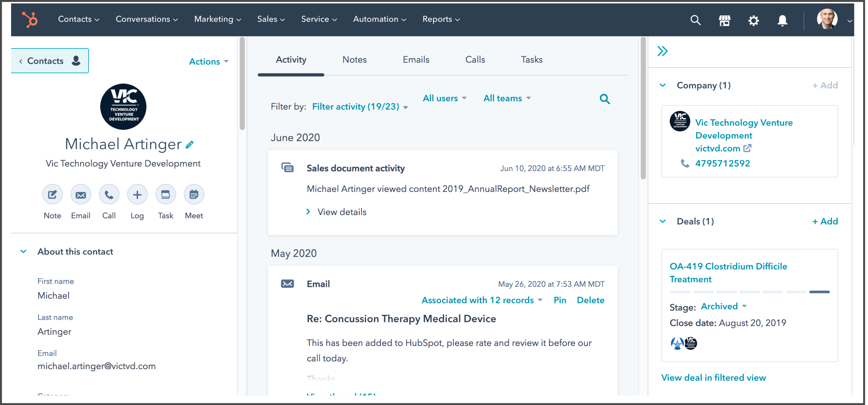Click the Vic logo avatar on the deal card
The image size is (868, 405).
(x=691, y=343)
